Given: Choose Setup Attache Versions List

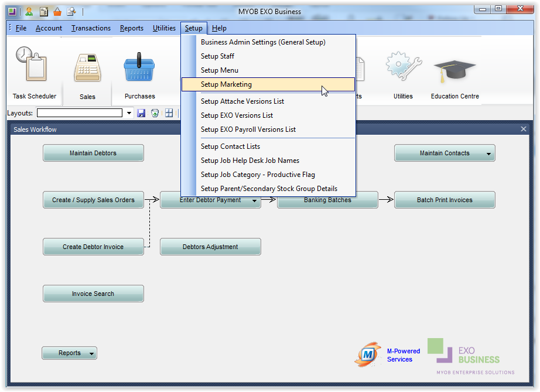Looking at the screenshot, I should pyautogui.click(x=268, y=101).
